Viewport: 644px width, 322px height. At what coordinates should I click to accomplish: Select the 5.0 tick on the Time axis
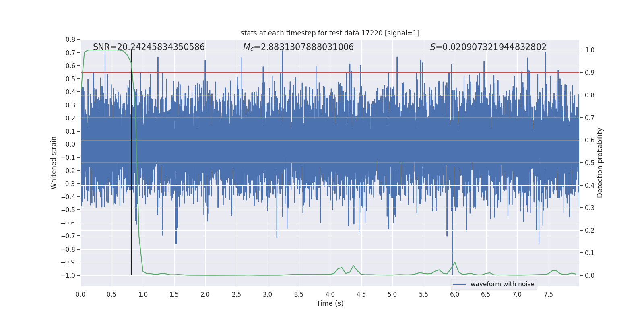(x=392, y=294)
